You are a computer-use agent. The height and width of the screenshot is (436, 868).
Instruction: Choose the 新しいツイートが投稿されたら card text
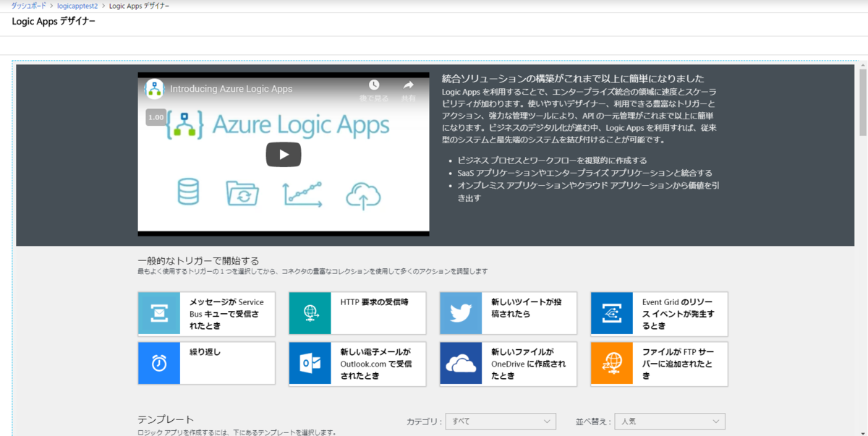coord(526,308)
